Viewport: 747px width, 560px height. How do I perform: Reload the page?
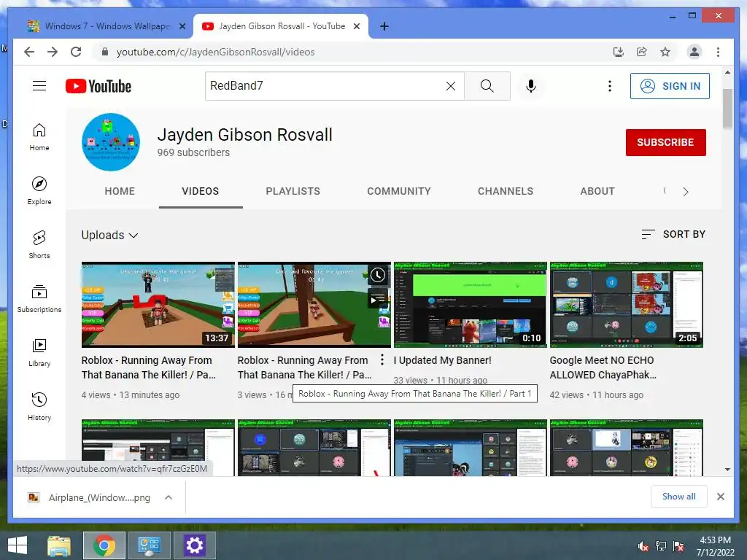[76, 52]
